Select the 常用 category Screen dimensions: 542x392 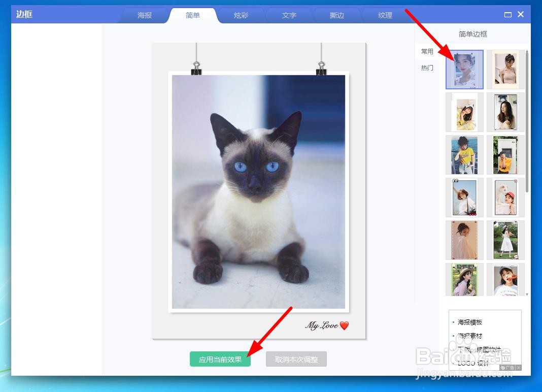pyautogui.click(x=427, y=52)
